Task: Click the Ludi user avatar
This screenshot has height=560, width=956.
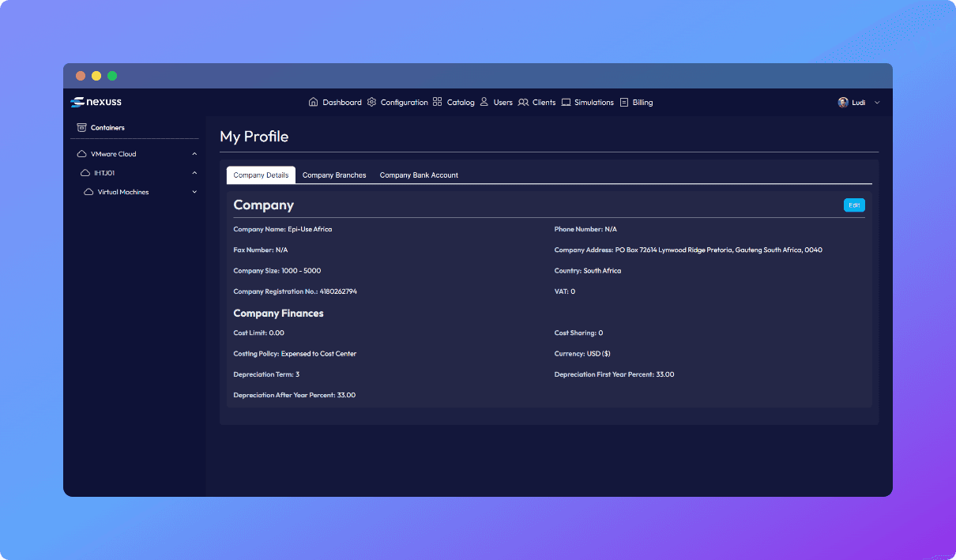Action: pos(843,102)
